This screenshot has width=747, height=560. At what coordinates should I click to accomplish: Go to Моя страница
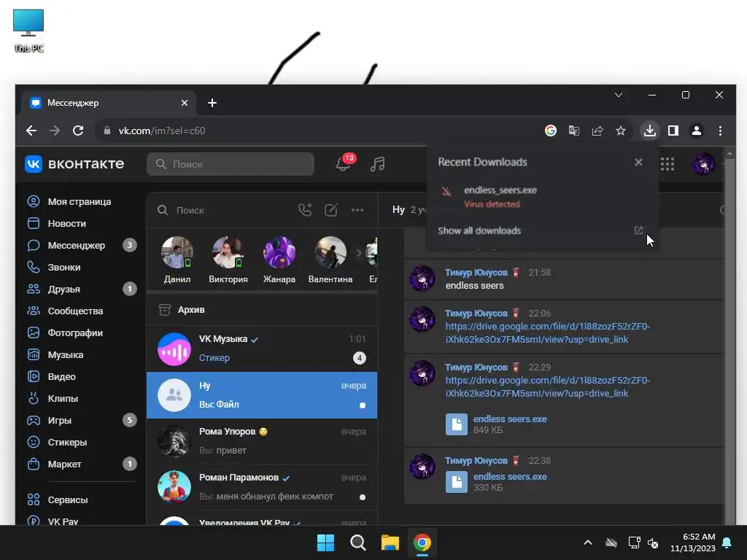coord(80,201)
